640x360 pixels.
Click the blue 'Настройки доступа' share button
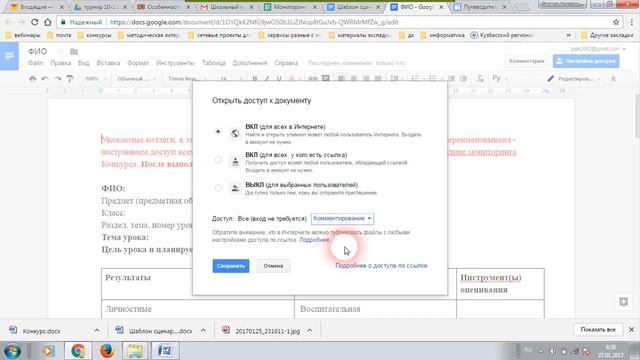point(586,61)
